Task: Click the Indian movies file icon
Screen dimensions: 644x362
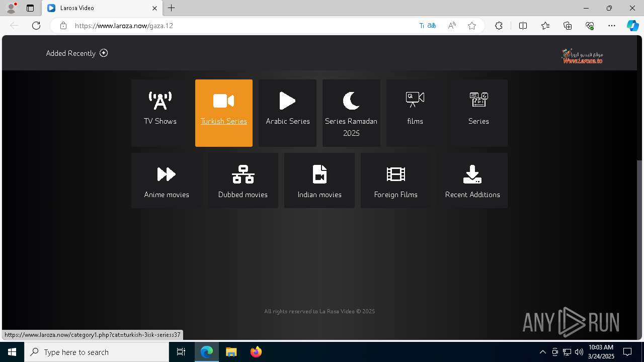Action: click(319, 174)
